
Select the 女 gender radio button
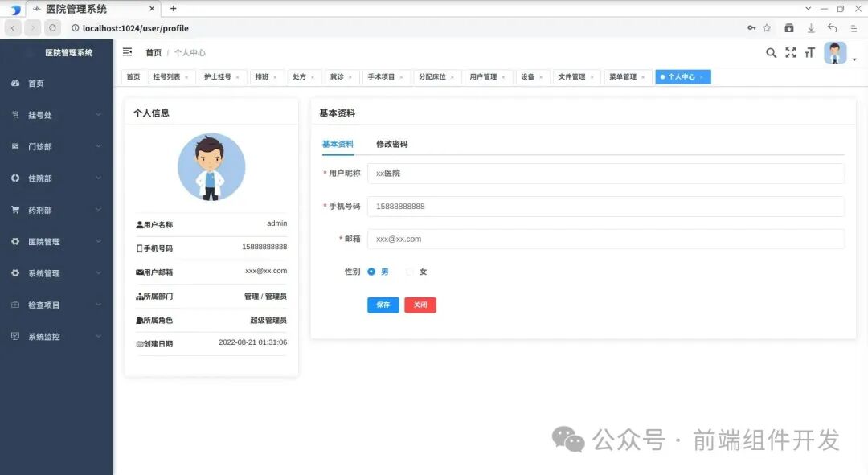(410, 272)
